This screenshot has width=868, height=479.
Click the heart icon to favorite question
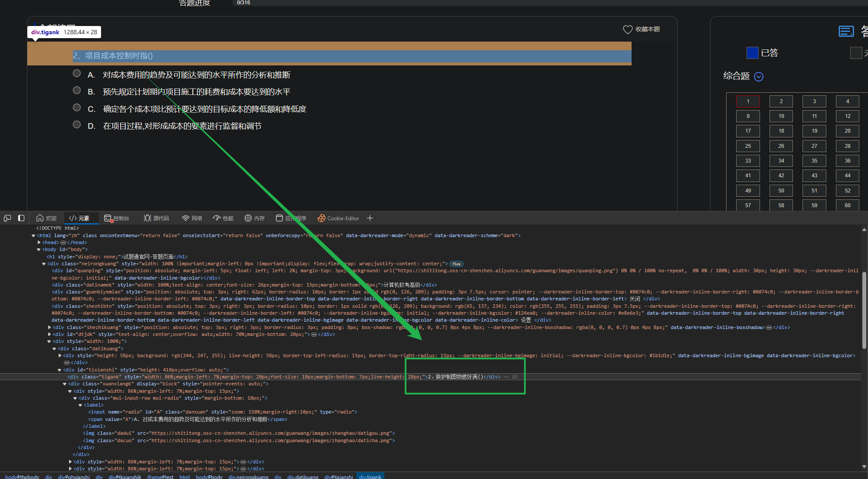point(628,29)
